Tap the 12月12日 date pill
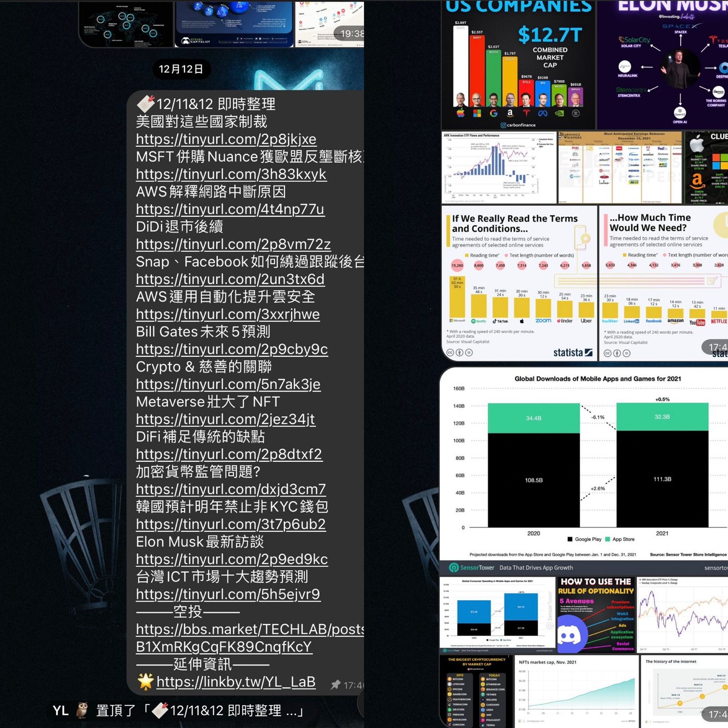The height and width of the screenshot is (728, 728). click(x=180, y=69)
